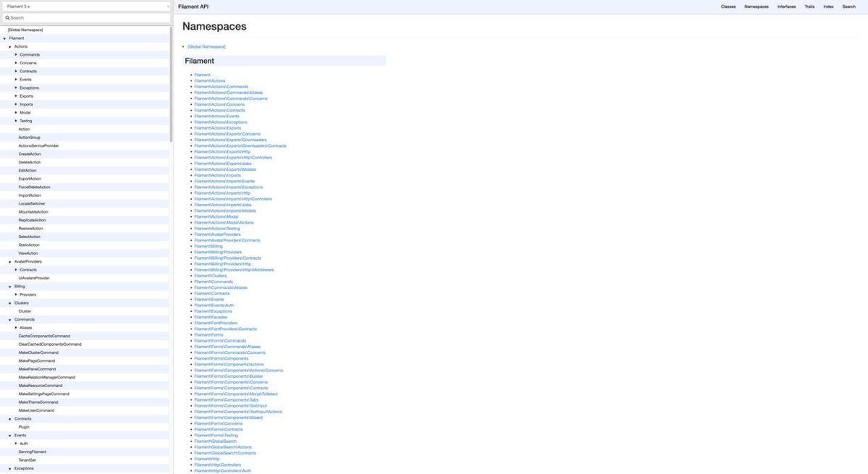The height and width of the screenshot is (474, 868).
Task: Select CreateAction class in sidebar tree
Action: pyautogui.click(x=30, y=154)
